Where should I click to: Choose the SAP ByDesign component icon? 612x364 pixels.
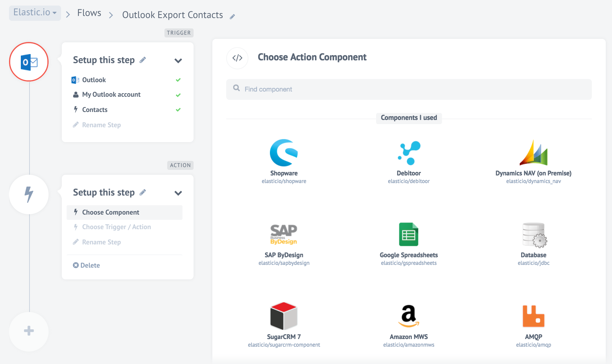pyautogui.click(x=284, y=234)
